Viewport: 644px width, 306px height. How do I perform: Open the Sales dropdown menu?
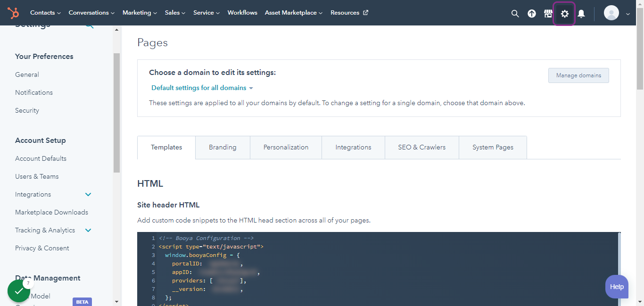click(x=175, y=13)
